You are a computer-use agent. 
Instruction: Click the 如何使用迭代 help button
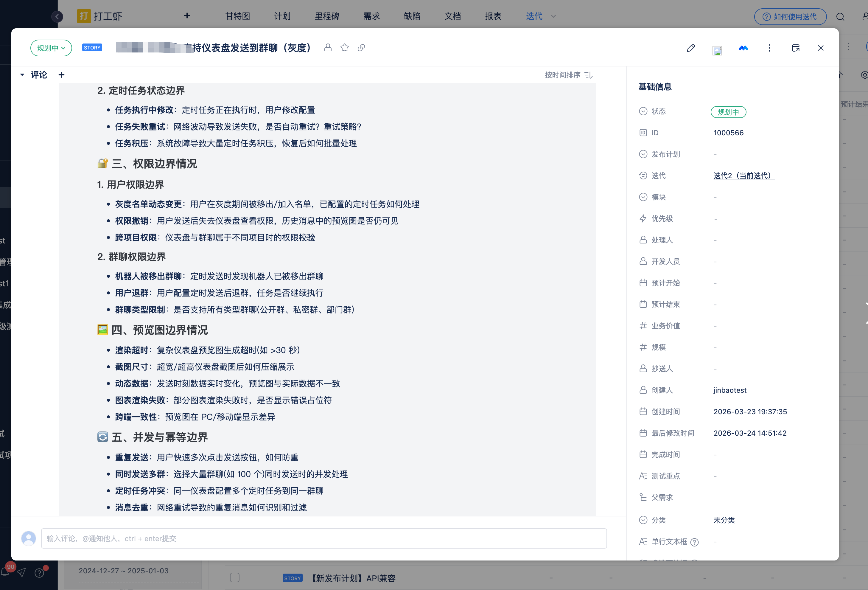coord(790,17)
